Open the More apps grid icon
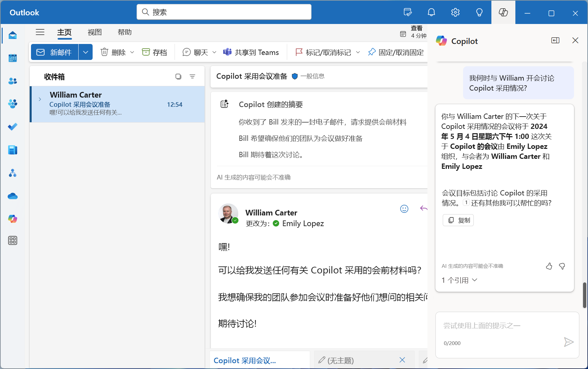588x369 pixels. (13, 240)
